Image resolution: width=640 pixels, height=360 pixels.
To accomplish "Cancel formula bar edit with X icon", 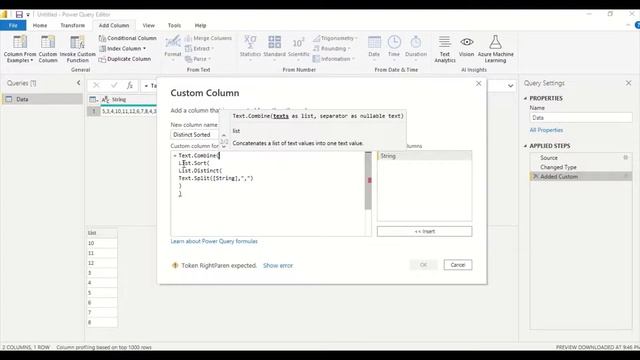I will tap(96, 85).
